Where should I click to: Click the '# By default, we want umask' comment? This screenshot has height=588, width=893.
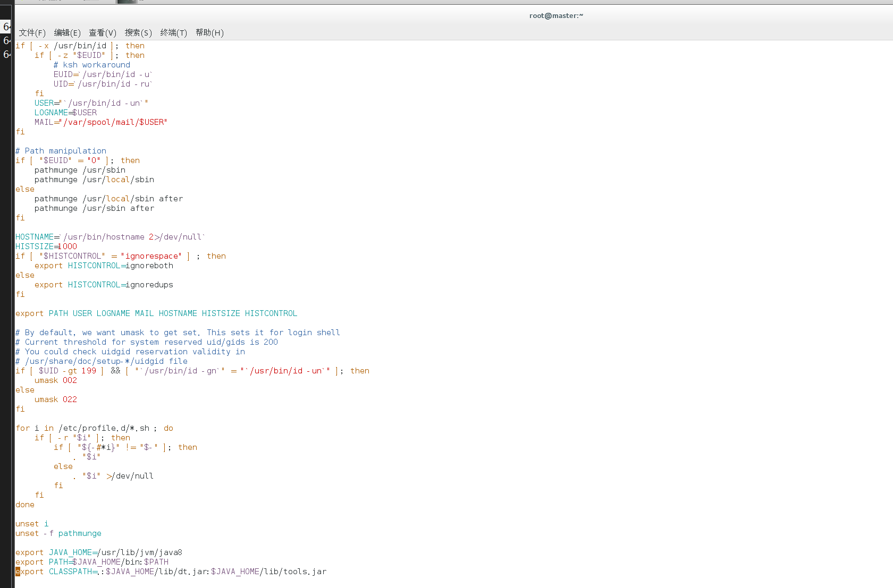click(x=178, y=333)
